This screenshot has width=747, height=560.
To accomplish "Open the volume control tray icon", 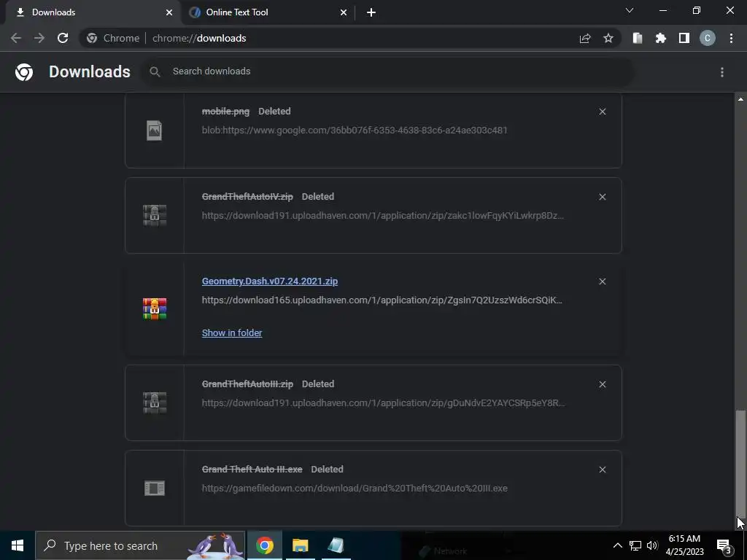I will pyautogui.click(x=652, y=545).
